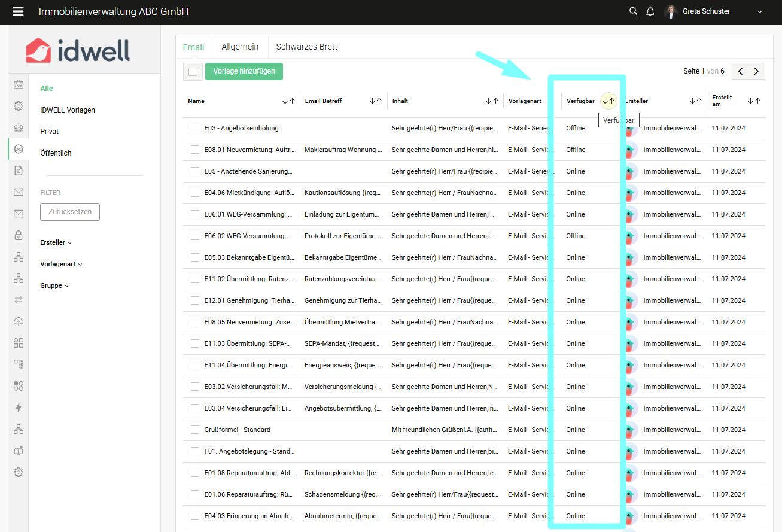Image resolution: width=782 pixels, height=532 pixels.
Task: Switch to the Schwarzes Brett tab
Action: tap(306, 47)
